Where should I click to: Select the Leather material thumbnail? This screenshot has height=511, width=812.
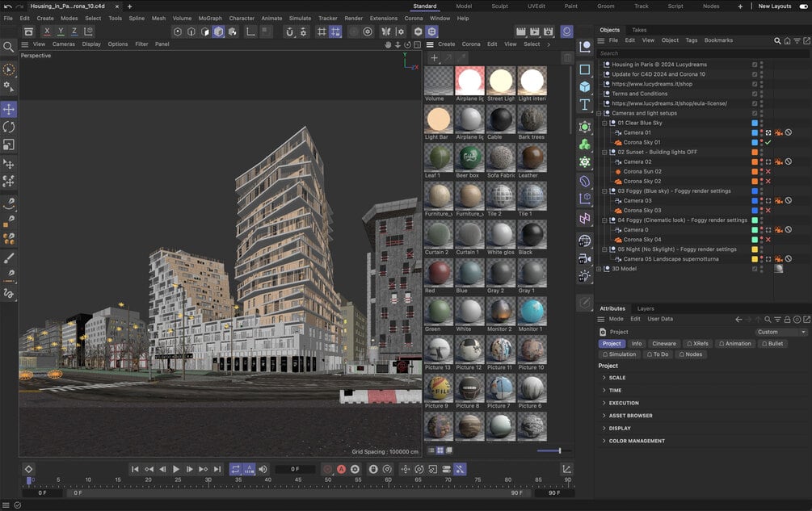531,159
